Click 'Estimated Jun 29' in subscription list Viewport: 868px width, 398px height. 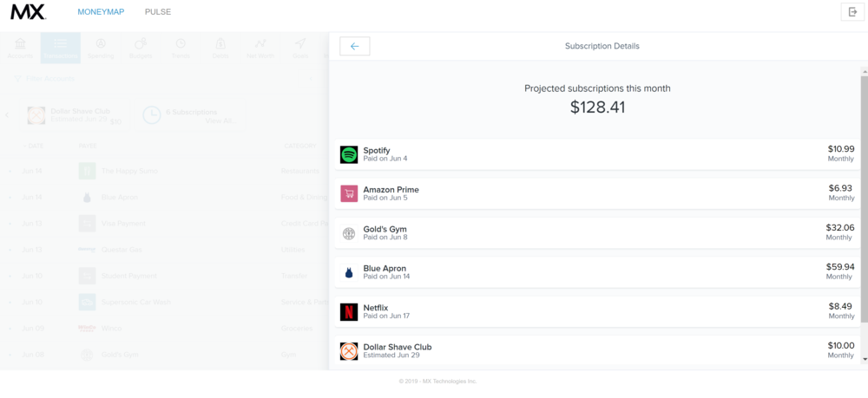pos(391,355)
